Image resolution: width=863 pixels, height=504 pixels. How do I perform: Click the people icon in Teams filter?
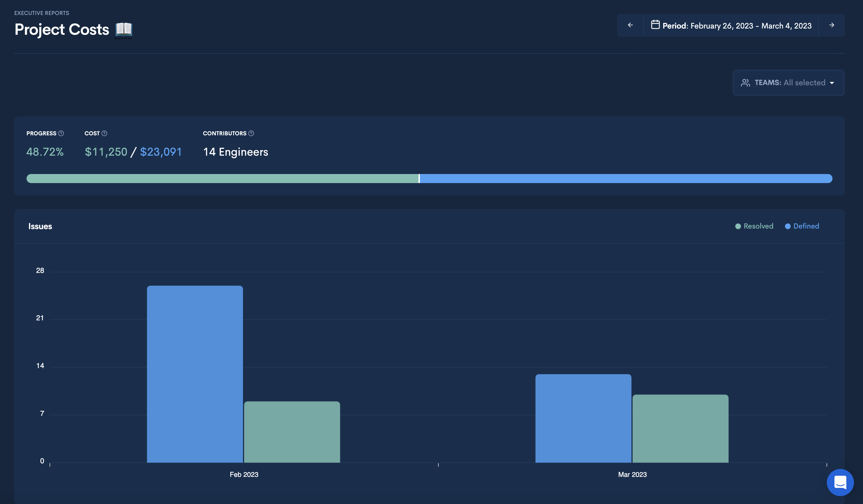pos(745,83)
